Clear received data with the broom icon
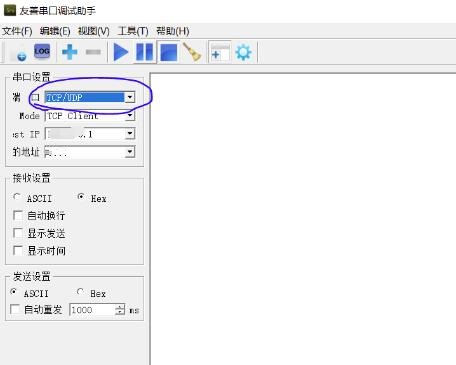This screenshot has width=456, height=365. [x=192, y=52]
